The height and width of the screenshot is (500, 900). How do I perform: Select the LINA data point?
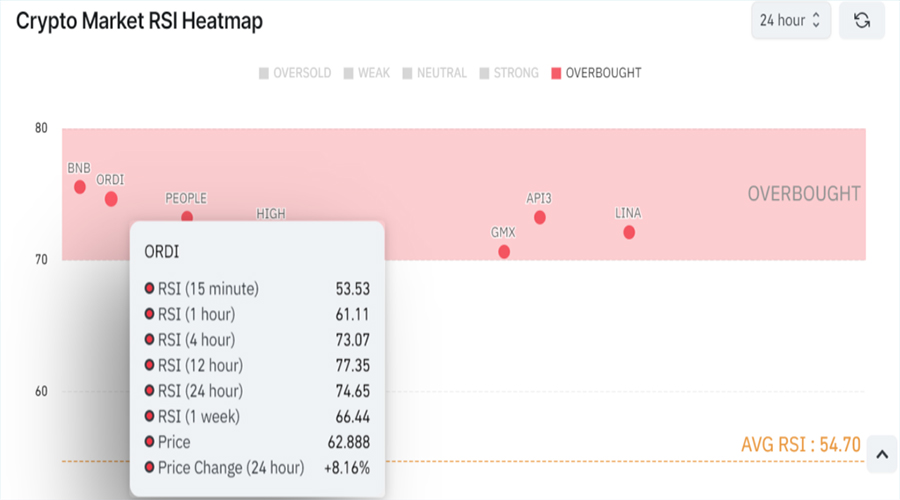(x=629, y=232)
